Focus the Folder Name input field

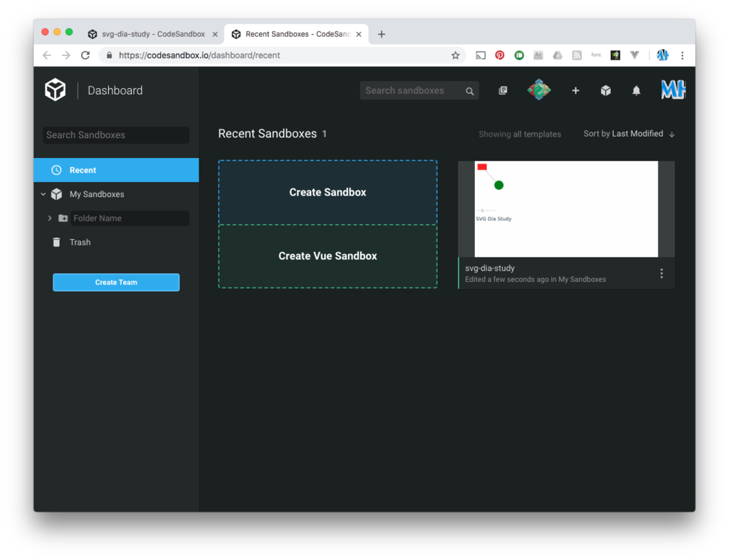pos(130,218)
